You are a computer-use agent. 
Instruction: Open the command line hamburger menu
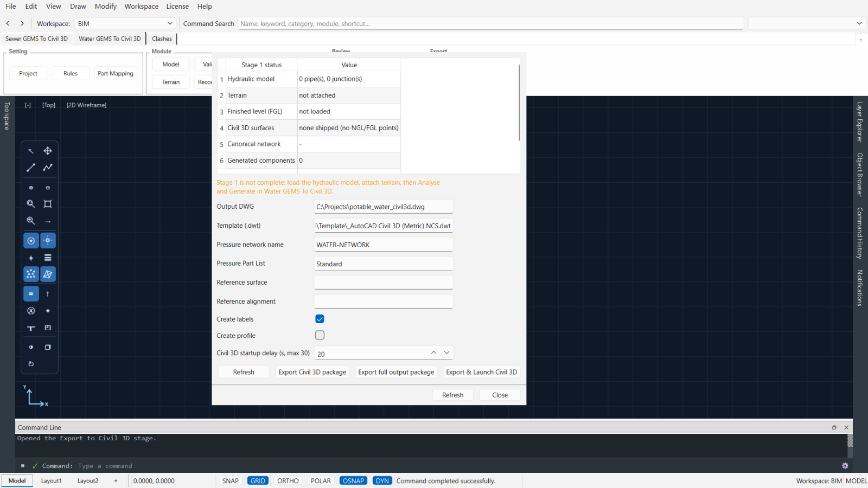click(23, 466)
